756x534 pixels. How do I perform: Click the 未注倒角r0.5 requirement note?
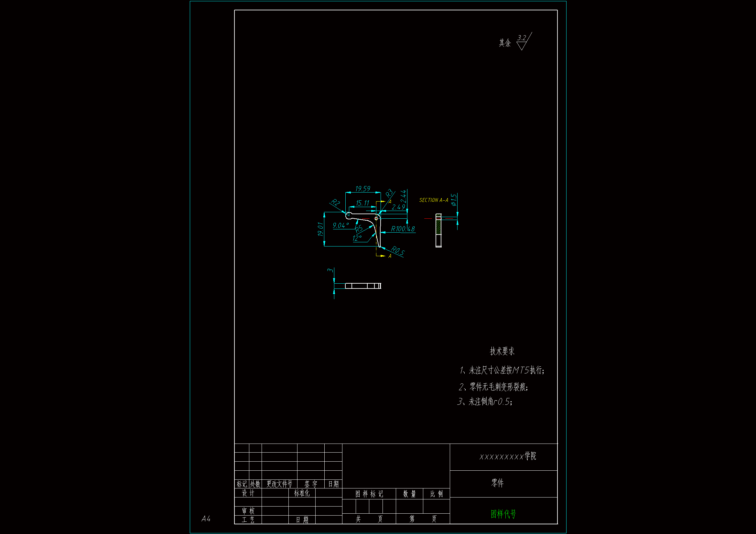tap(484, 402)
